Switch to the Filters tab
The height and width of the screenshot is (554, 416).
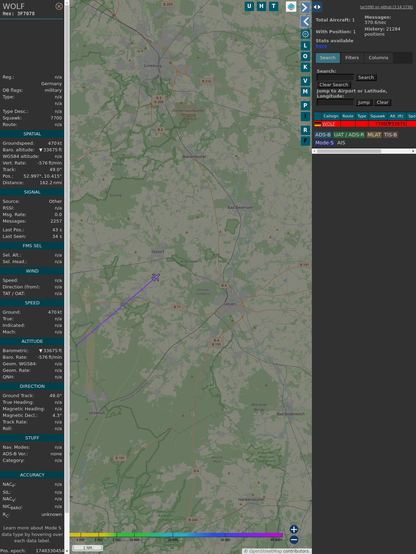[x=352, y=58]
